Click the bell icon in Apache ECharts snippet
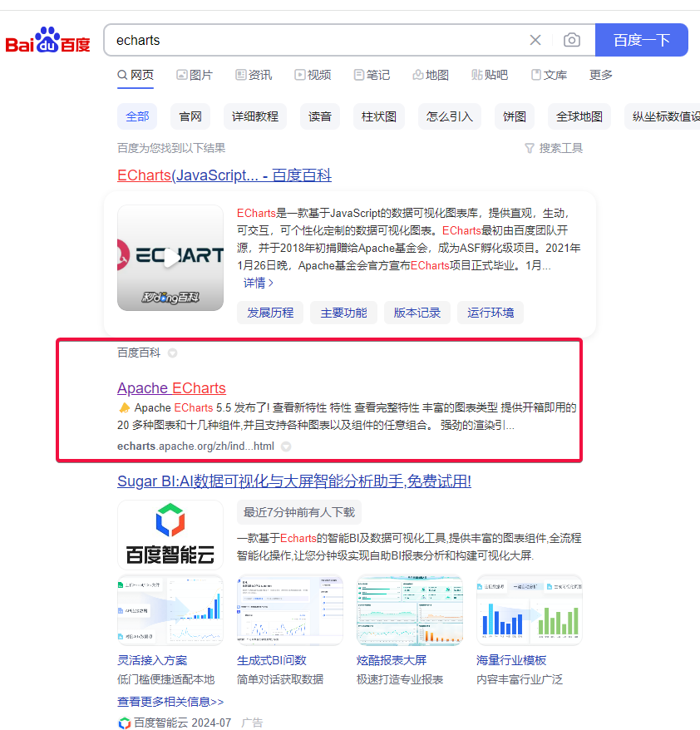This screenshot has width=700, height=730. click(x=124, y=408)
